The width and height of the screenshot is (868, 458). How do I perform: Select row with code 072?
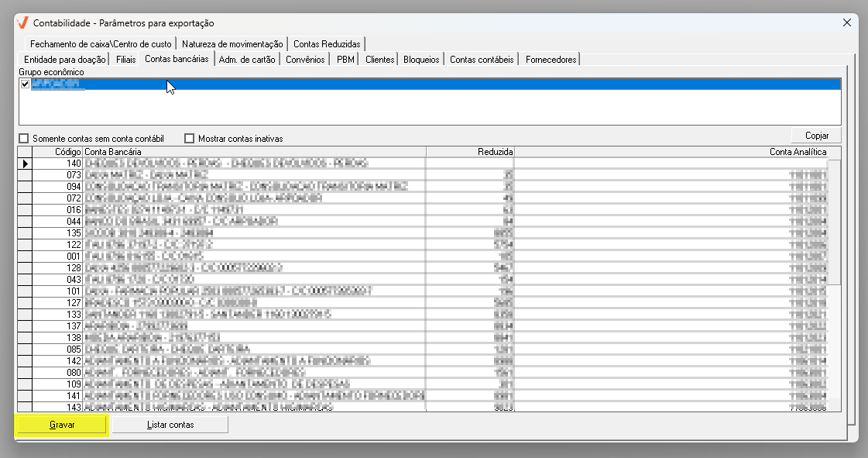[x=423, y=198]
